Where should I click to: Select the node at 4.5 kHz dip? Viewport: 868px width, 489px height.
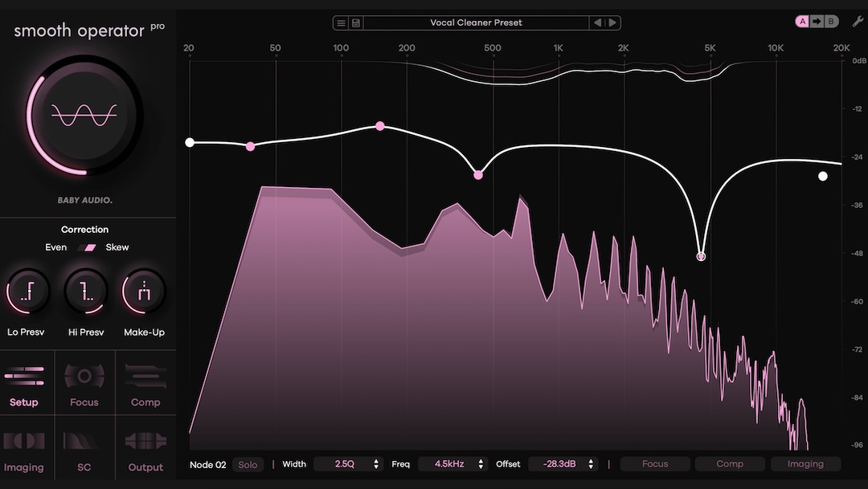click(701, 256)
